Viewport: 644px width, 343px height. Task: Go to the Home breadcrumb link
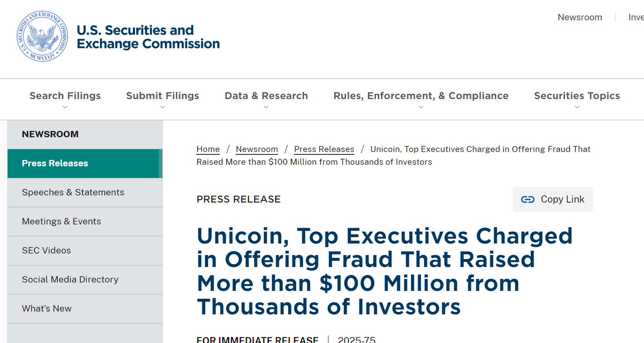(x=208, y=149)
